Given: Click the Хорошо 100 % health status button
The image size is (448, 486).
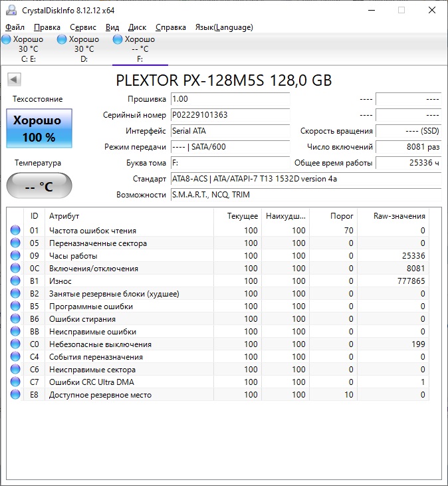Looking at the screenshot, I should point(39,128).
